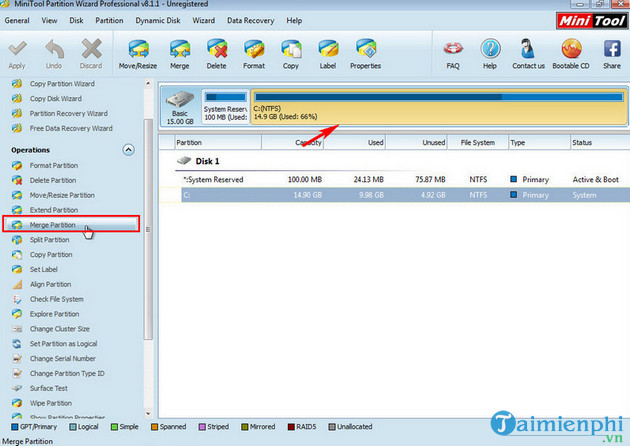The width and height of the screenshot is (630, 446).
Task: Click the Unused column header
Action: (417, 143)
